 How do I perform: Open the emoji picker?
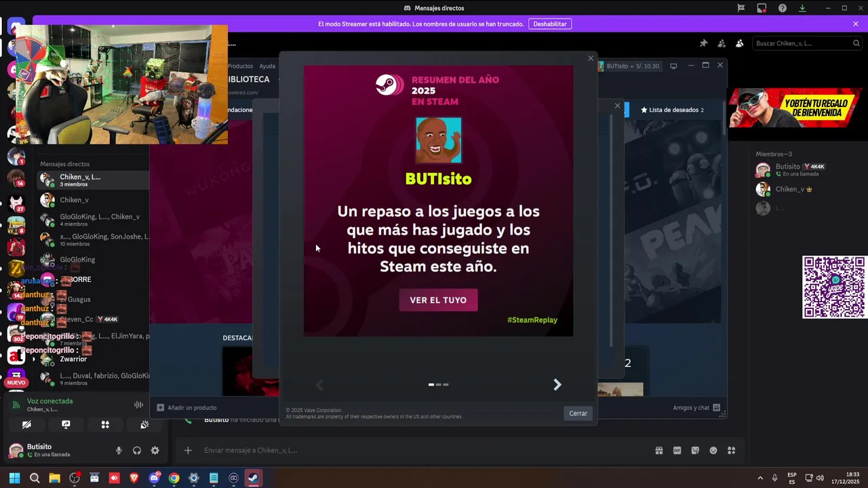coord(713,450)
